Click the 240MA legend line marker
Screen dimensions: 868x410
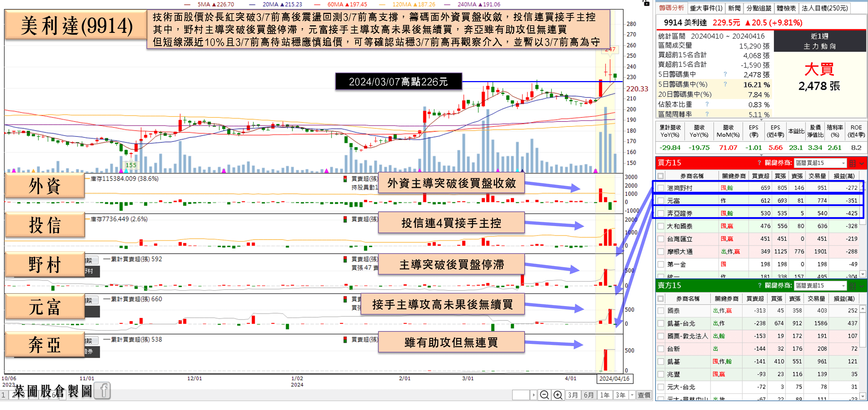coord(447,4)
